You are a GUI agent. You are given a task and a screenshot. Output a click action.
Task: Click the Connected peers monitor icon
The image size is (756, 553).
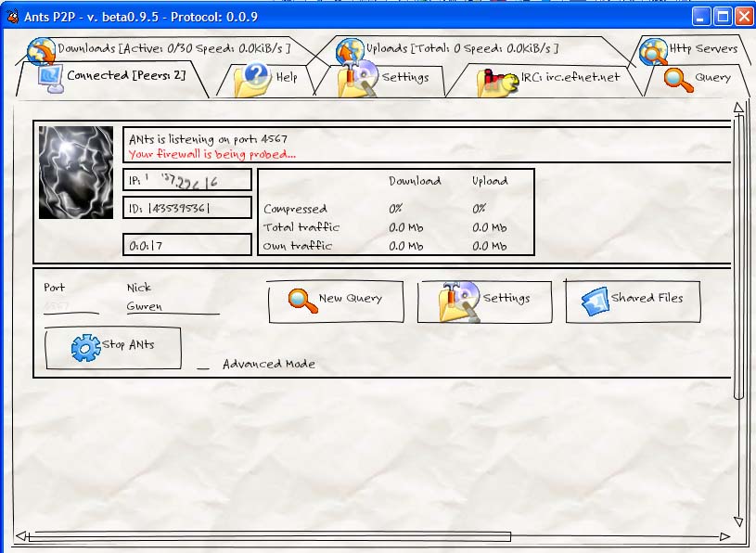point(49,78)
